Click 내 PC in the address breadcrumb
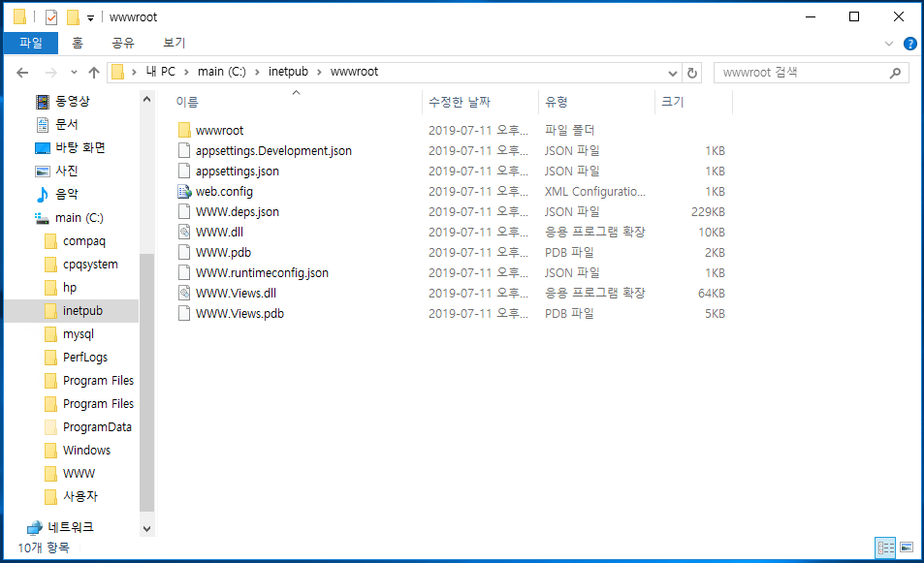The width and height of the screenshot is (924, 563). click(x=160, y=72)
